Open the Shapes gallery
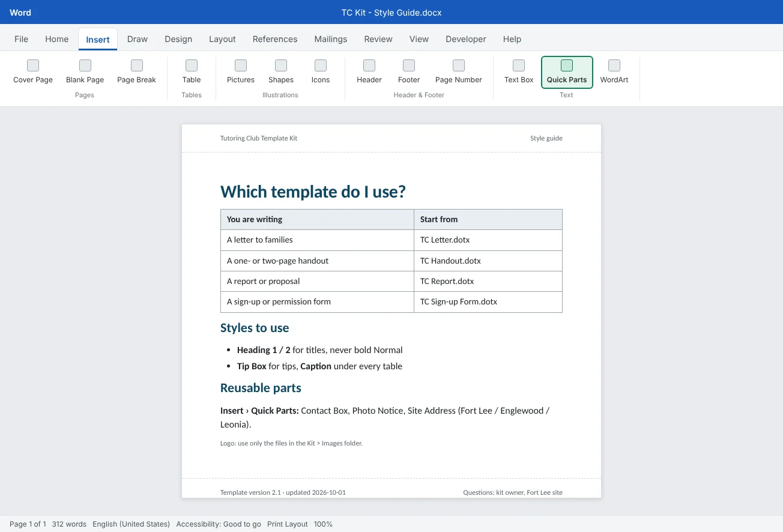Viewport: 783px width, 532px height. 281,72
